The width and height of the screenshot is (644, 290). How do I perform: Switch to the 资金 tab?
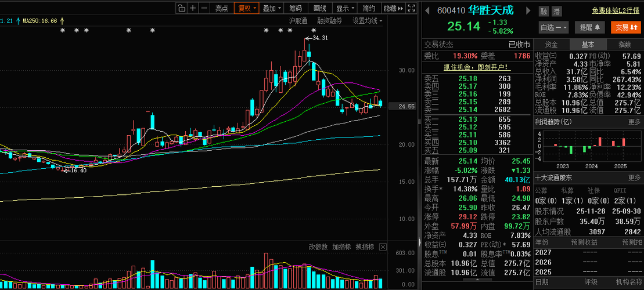click(551, 45)
